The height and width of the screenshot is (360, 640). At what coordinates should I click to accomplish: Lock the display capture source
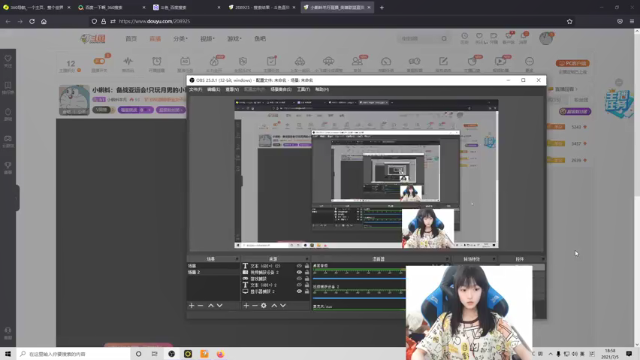307,291
